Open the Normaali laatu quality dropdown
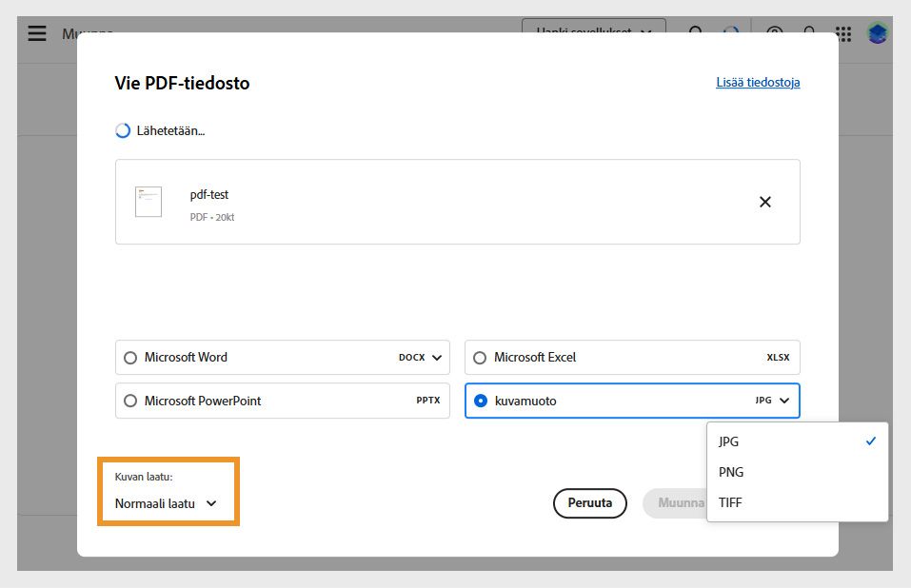Image resolution: width=911 pixels, height=588 pixels. point(167,503)
